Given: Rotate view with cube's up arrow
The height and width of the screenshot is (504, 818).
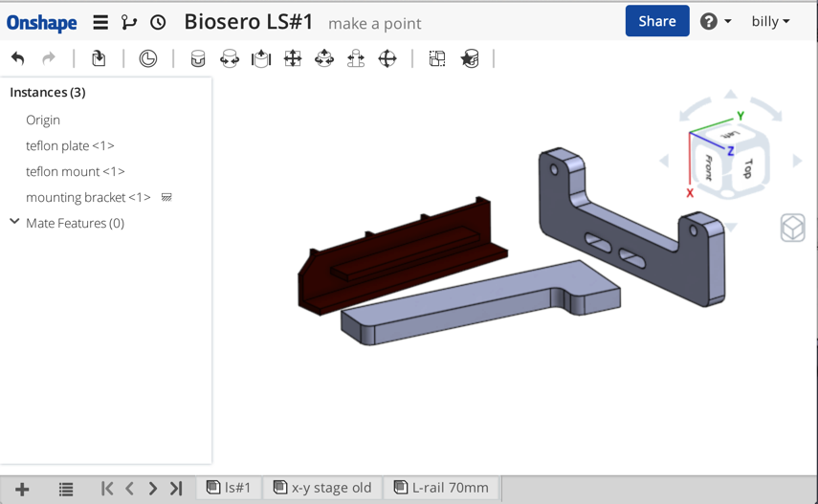Looking at the screenshot, I should pyautogui.click(x=730, y=95).
